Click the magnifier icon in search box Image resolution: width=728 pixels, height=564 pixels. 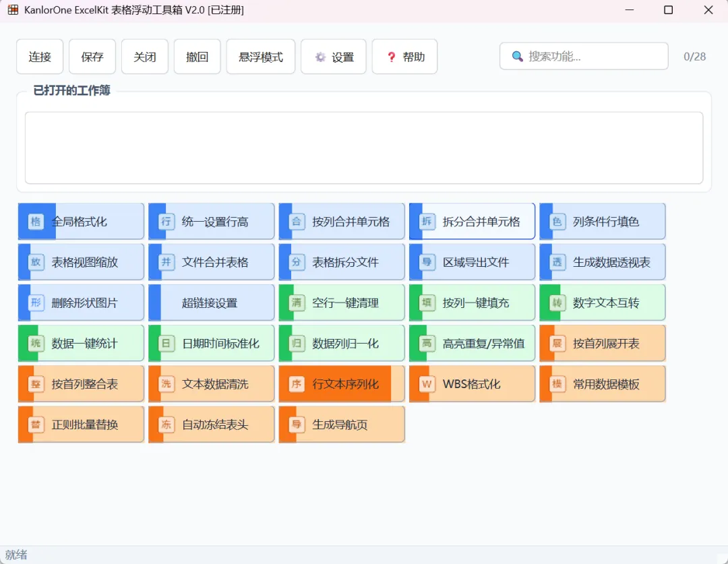(x=517, y=57)
